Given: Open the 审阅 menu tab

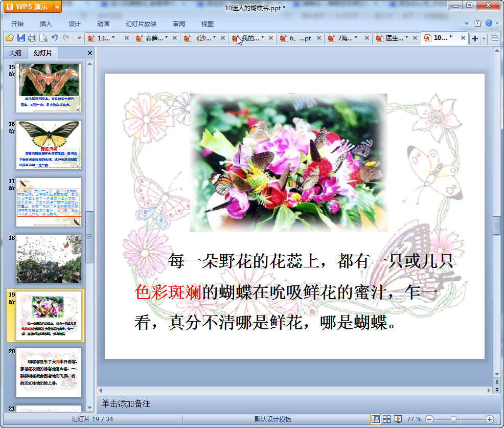Looking at the screenshot, I should tap(179, 24).
